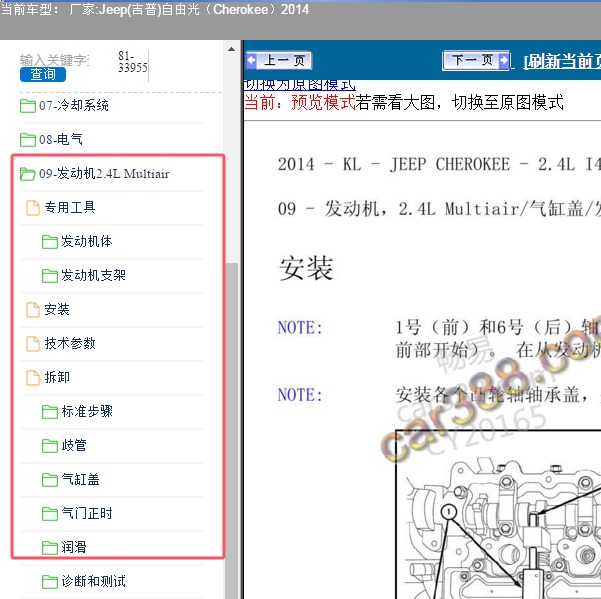Click the 安装 heading in the document
This screenshot has width=601, height=599.
(306, 268)
